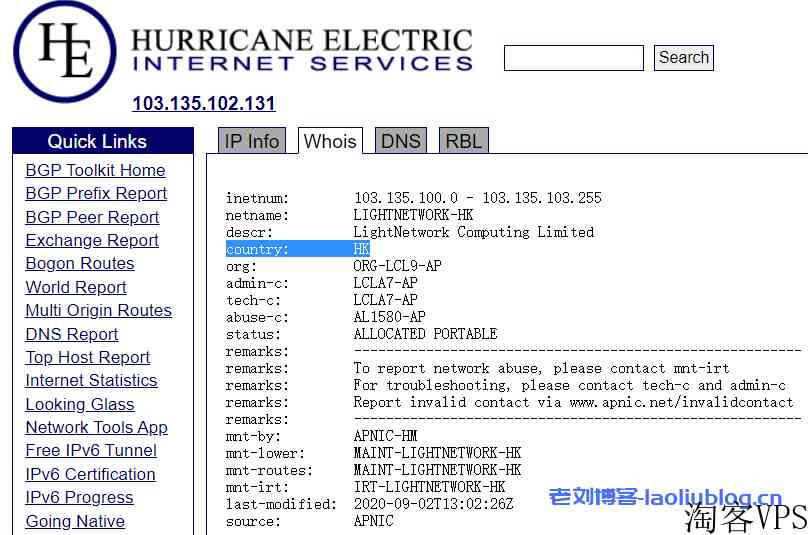Click the remark about www.apnic.net/invalidcontact

coord(574,402)
